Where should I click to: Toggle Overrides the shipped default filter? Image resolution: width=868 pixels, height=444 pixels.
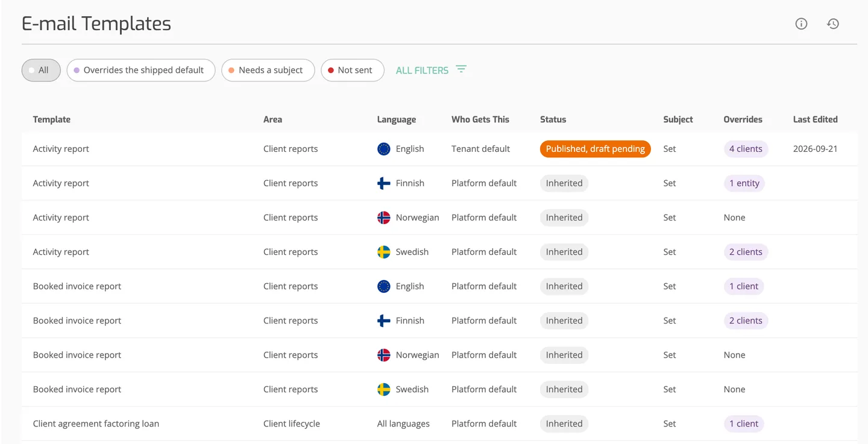point(141,70)
